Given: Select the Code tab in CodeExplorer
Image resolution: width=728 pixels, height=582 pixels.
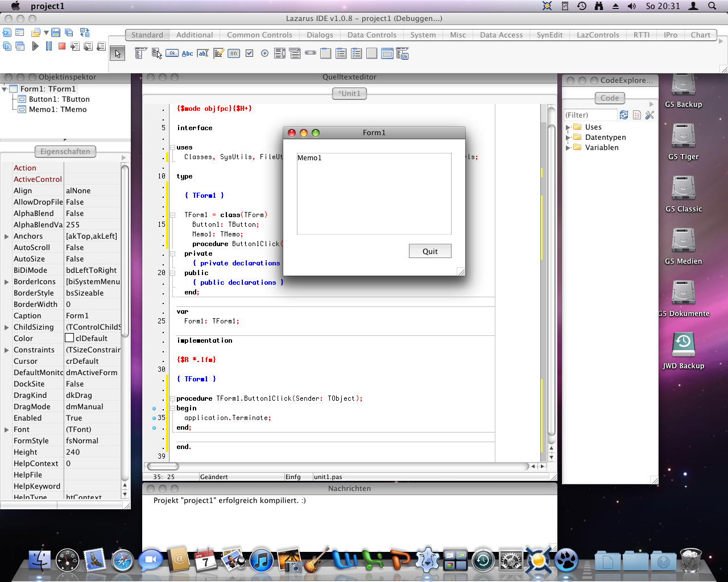Looking at the screenshot, I should coord(610,98).
